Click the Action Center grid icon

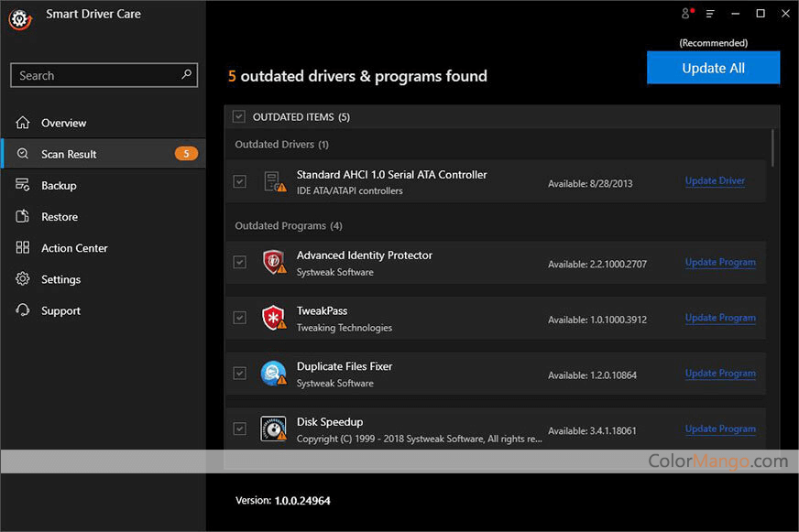[22, 247]
